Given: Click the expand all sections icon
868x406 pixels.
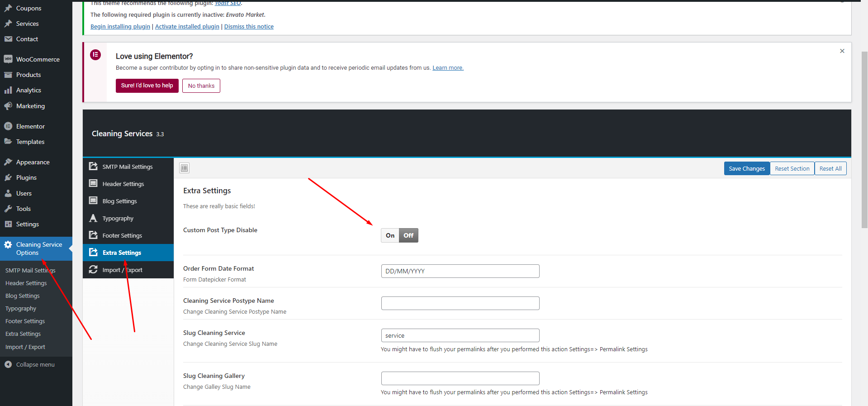Looking at the screenshot, I should coord(184,168).
